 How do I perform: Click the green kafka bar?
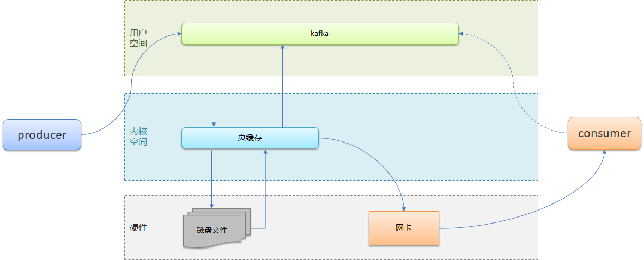pos(320,34)
